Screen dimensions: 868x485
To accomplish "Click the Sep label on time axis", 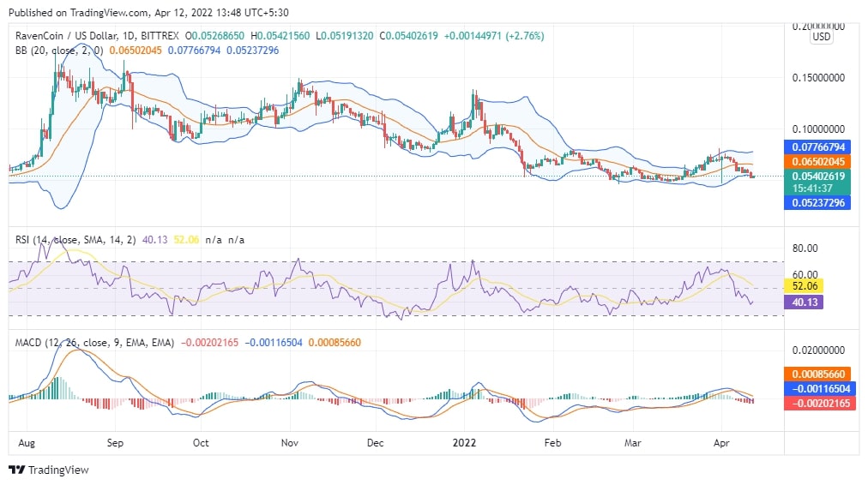I will [x=115, y=443].
